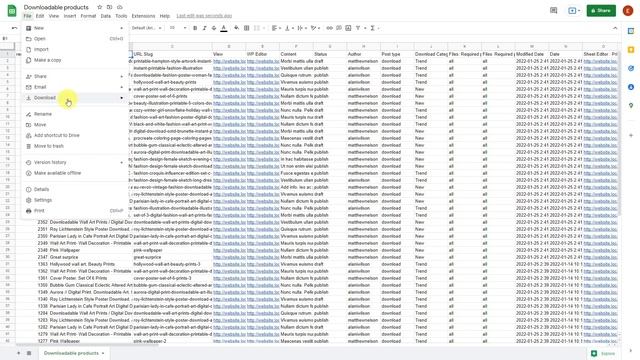Select Rename in the File menu
Viewport: 640px width, 360px height.
click(x=74, y=114)
